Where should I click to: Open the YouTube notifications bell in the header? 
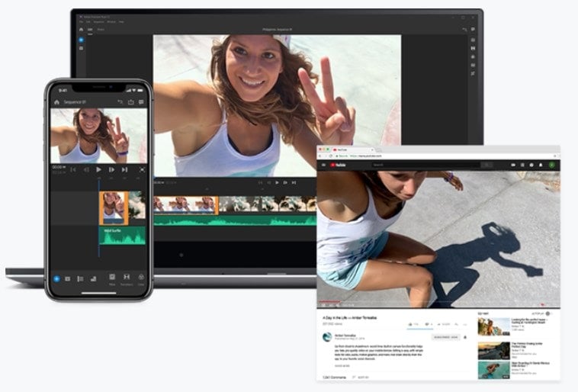coord(541,165)
